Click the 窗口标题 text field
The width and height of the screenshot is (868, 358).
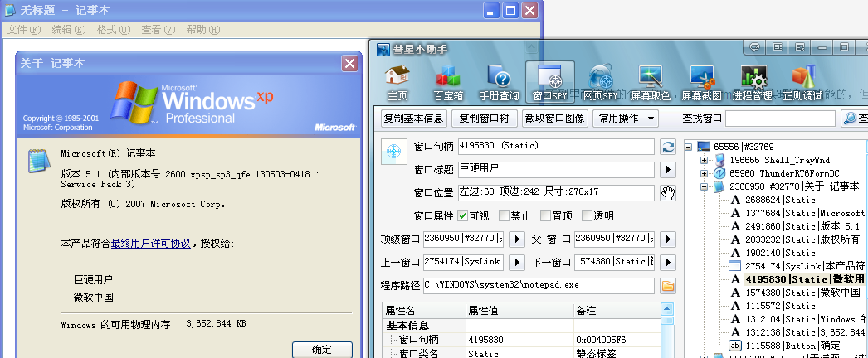click(556, 170)
